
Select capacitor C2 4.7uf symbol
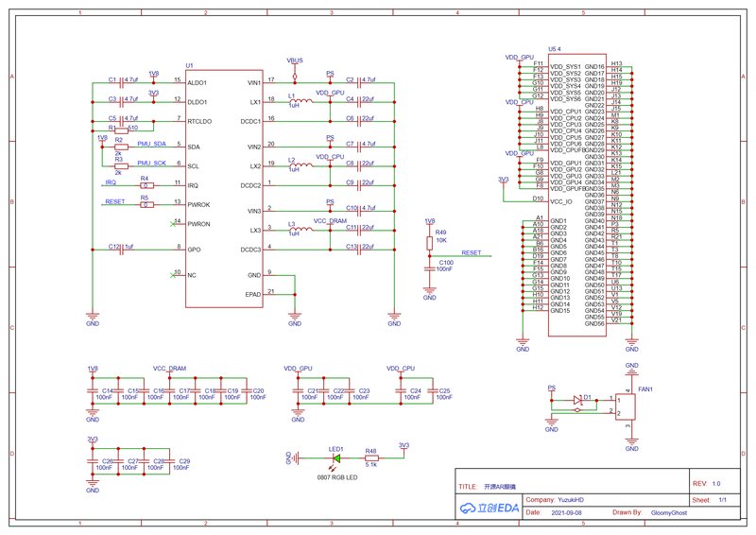(359, 82)
